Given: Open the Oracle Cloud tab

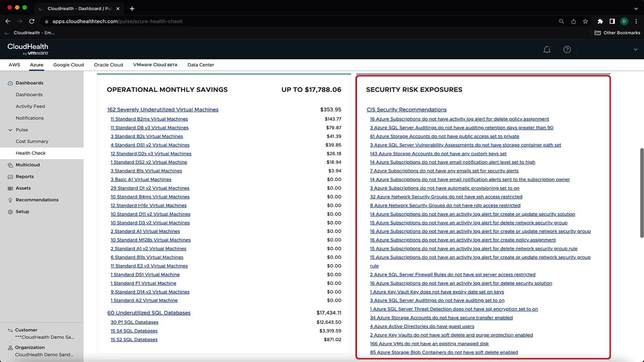Looking at the screenshot, I should [x=108, y=65].
